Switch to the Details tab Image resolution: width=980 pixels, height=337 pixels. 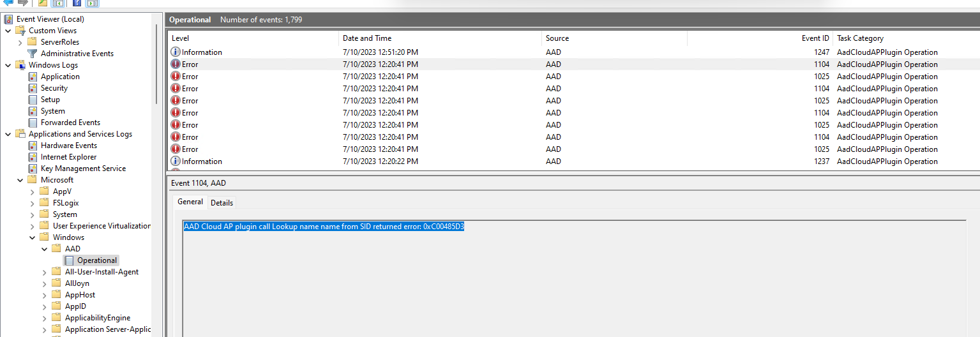click(222, 203)
